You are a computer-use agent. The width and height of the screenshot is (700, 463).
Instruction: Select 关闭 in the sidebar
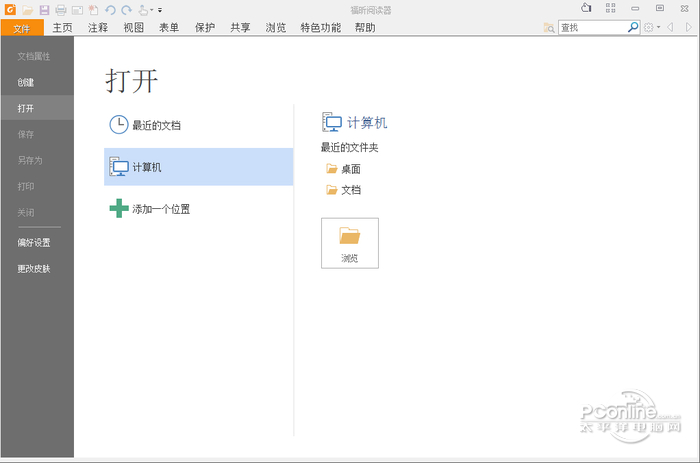[38, 212]
